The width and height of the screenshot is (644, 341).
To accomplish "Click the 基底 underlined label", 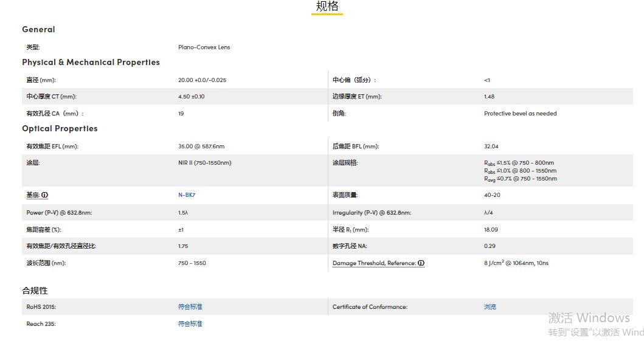I will point(33,195).
